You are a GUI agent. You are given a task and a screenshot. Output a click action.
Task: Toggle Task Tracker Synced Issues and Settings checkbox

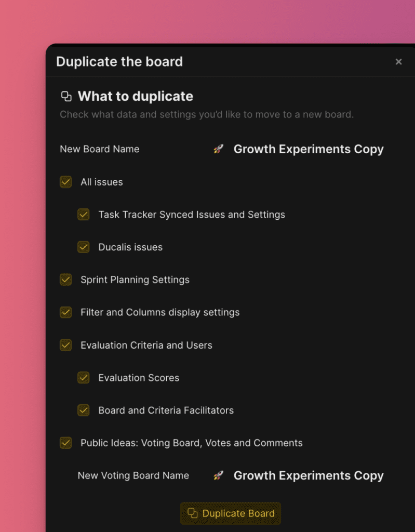[x=84, y=215]
